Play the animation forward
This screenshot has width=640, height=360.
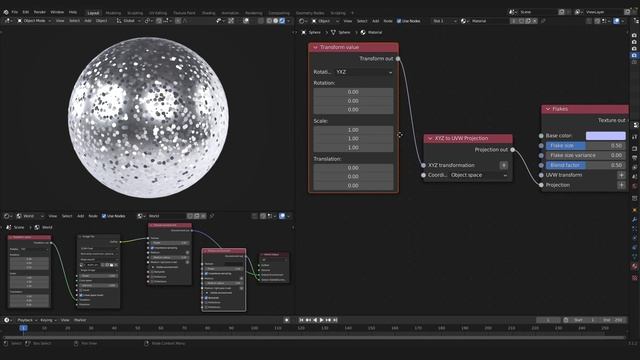[x=322, y=320]
